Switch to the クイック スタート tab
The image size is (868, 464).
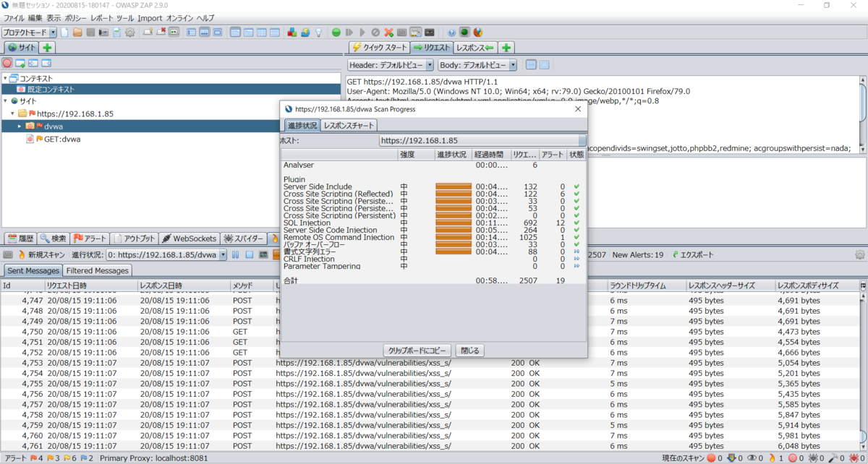point(379,48)
